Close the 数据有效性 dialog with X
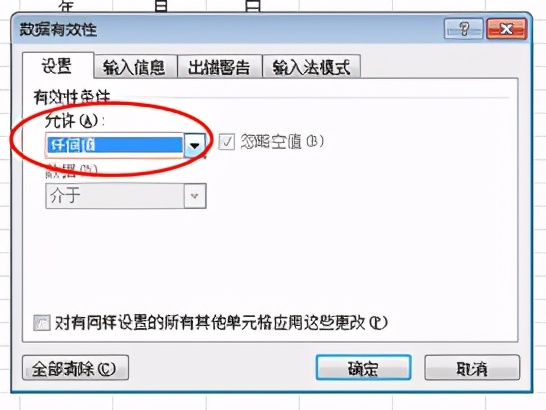546x410 pixels. click(507, 29)
